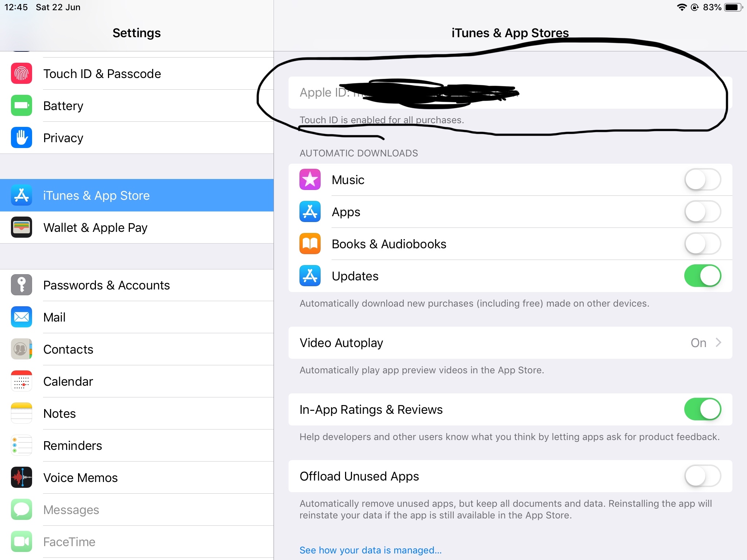
Task: Enable Offload Unused Apps switch
Action: 702,476
